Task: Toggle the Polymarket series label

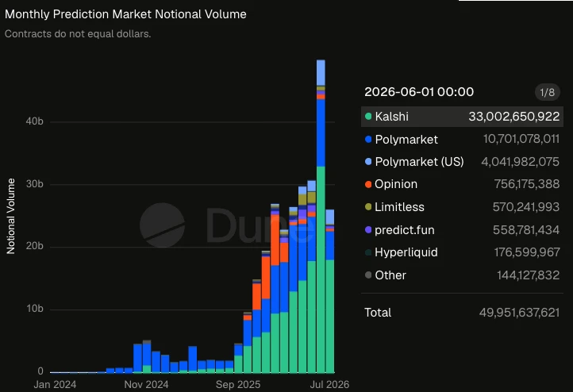Action: 406,139
